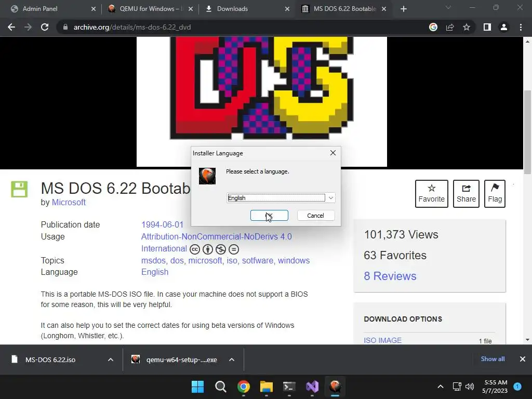This screenshot has width=532, height=399.
Task: Reload the archive.org page
Action: pos(45,27)
